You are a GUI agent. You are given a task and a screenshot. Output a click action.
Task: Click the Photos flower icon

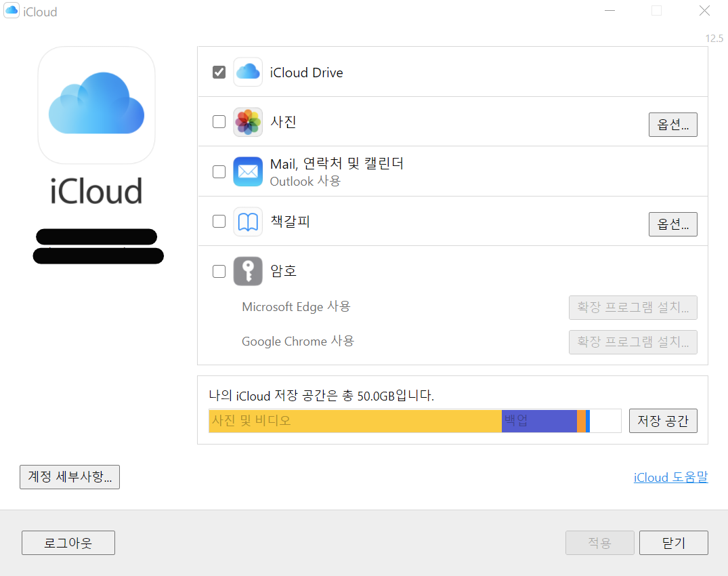(x=248, y=122)
